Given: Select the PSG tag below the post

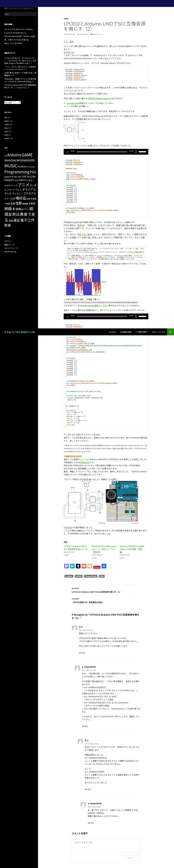Looking at the screenshot, I should click(x=102, y=576).
